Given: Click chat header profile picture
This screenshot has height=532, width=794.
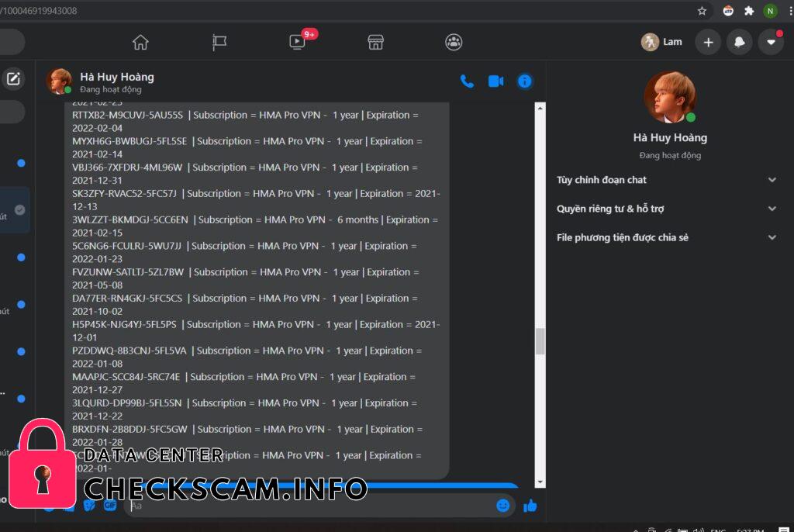Looking at the screenshot, I should [59, 81].
